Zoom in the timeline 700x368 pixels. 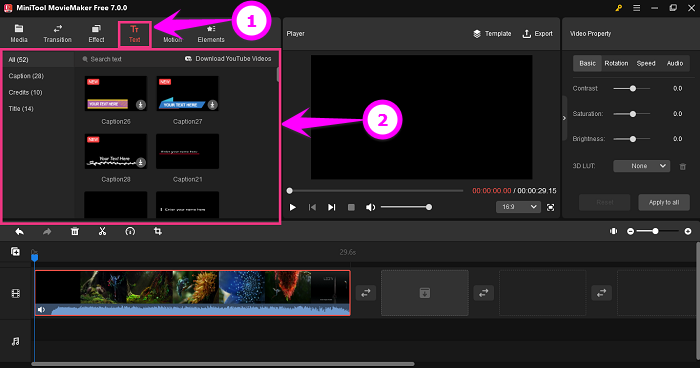pyautogui.click(x=688, y=231)
